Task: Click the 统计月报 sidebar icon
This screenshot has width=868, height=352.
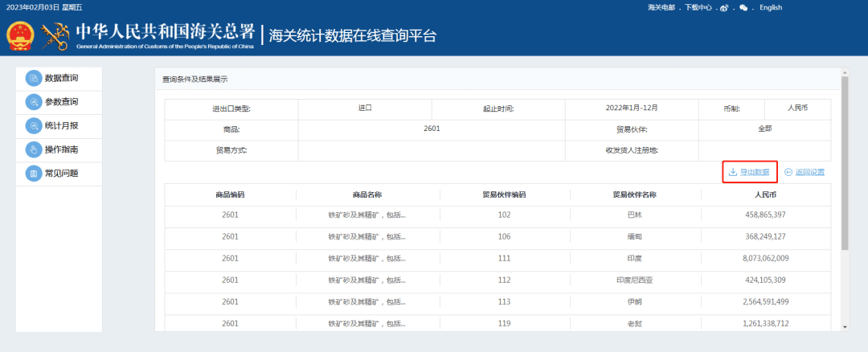Action: pyautogui.click(x=33, y=126)
